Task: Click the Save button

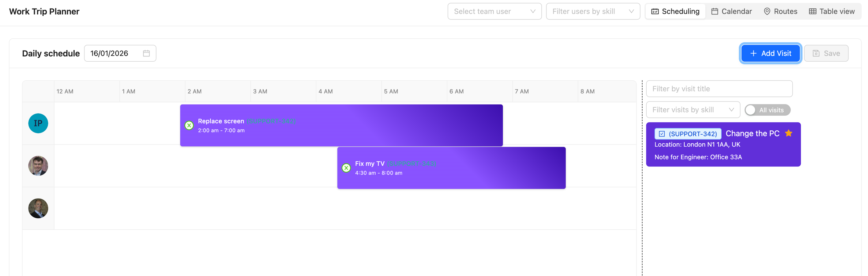Action: tap(826, 53)
